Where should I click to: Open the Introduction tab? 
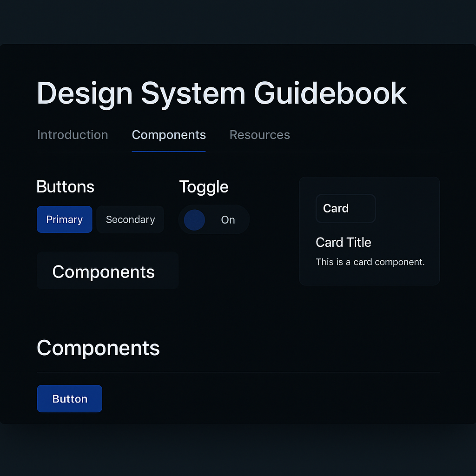point(73,135)
